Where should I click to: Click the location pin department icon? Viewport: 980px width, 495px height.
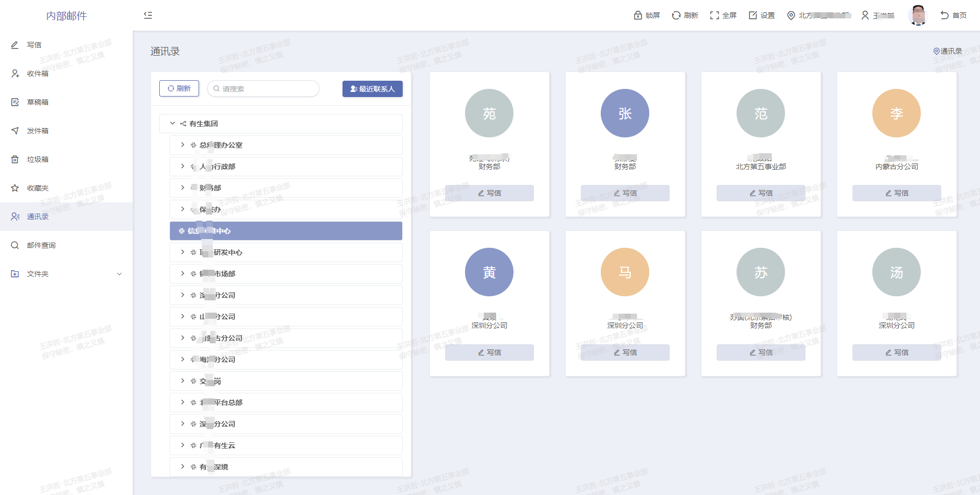pyautogui.click(x=791, y=15)
